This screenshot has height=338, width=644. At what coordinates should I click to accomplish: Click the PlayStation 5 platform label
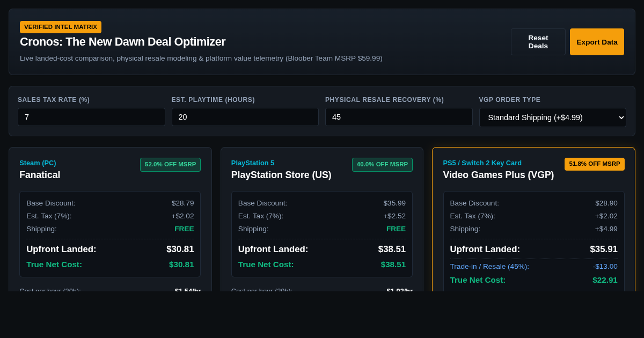point(253,163)
